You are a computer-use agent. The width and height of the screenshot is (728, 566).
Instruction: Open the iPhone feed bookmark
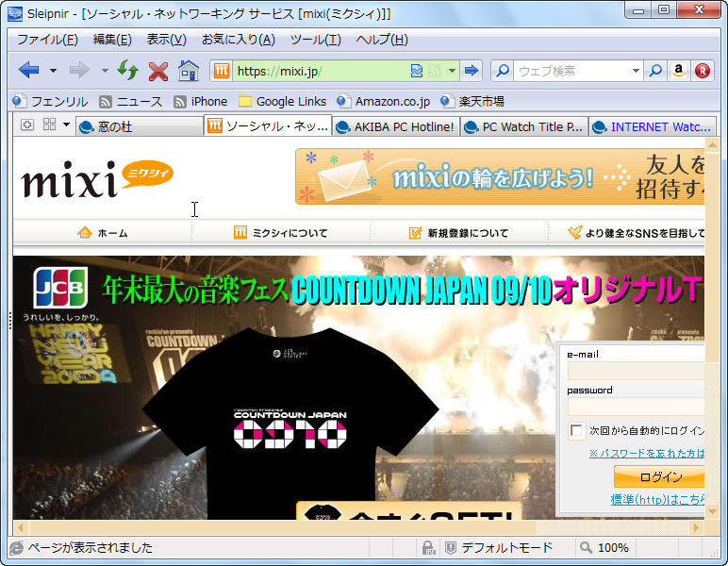[200, 101]
